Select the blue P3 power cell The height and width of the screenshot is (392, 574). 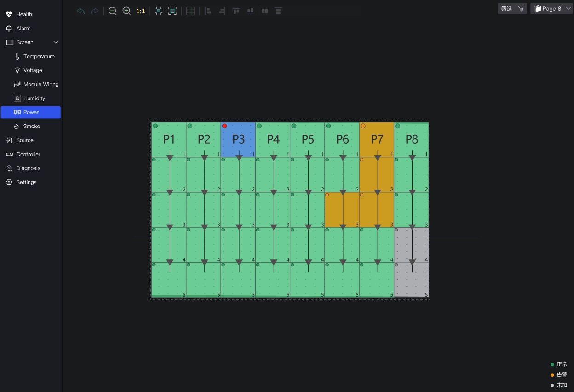(238, 140)
